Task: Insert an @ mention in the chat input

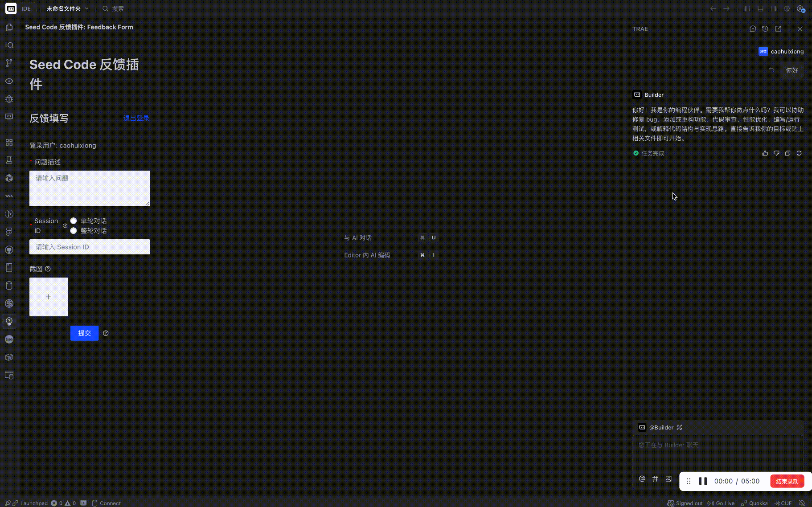Action: pyautogui.click(x=642, y=479)
